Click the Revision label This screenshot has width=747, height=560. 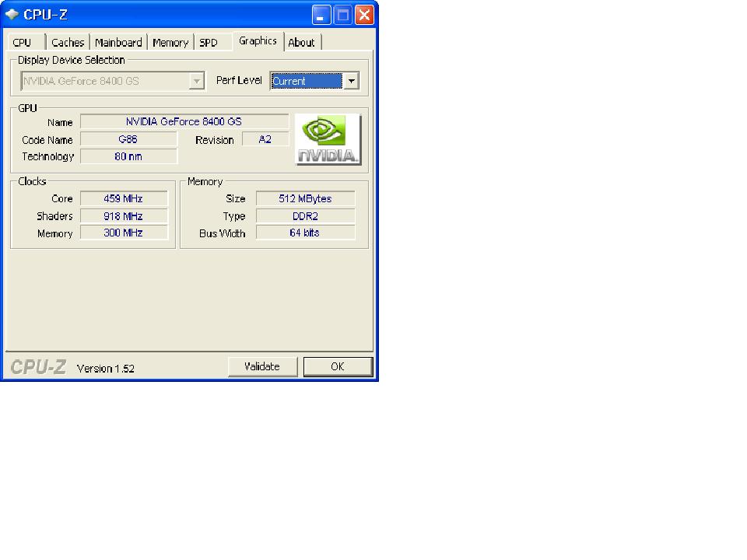[x=215, y=140]
